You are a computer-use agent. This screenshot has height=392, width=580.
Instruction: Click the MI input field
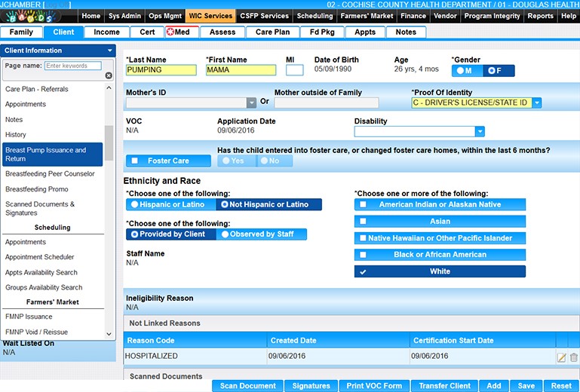tap(294, 70)
